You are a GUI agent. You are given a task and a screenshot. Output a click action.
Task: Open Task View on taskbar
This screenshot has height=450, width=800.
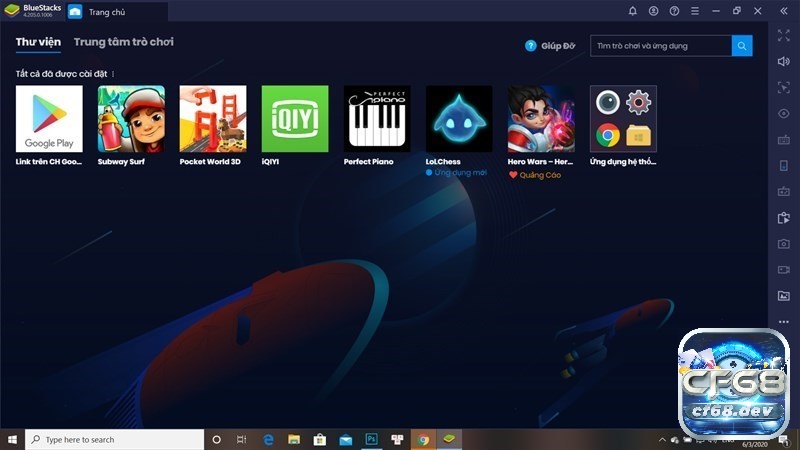242,439
